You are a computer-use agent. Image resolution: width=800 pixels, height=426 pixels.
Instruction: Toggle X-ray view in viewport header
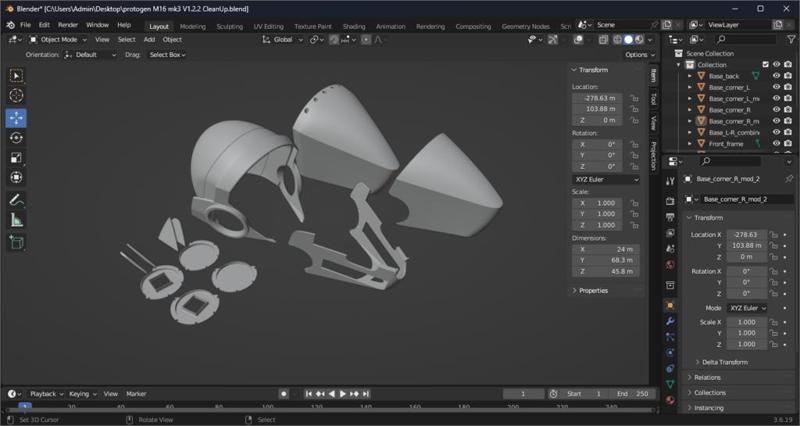(x=604, y=39)
